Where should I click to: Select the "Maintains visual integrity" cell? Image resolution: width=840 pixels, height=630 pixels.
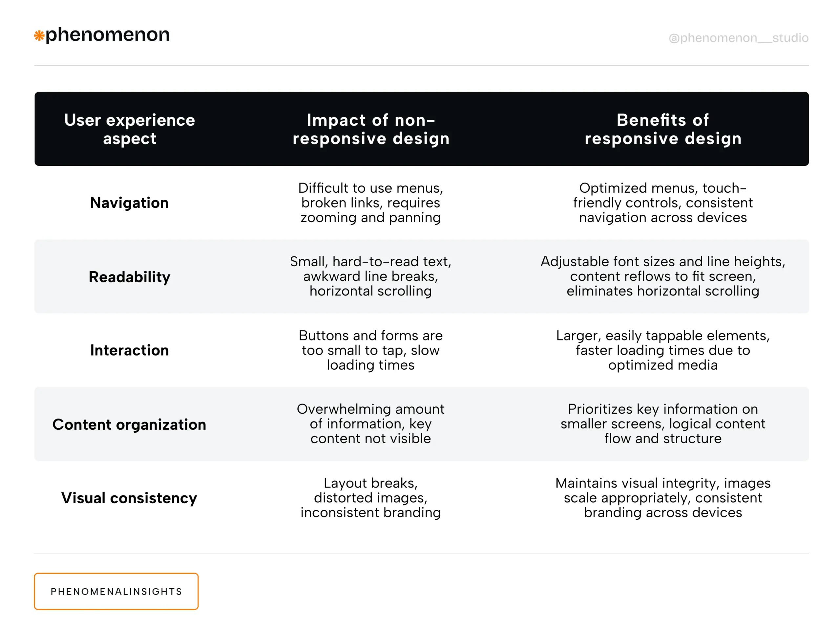tap(663, 498)
